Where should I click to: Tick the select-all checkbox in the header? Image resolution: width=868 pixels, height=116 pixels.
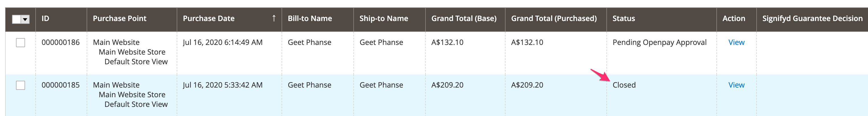point(17,20)
